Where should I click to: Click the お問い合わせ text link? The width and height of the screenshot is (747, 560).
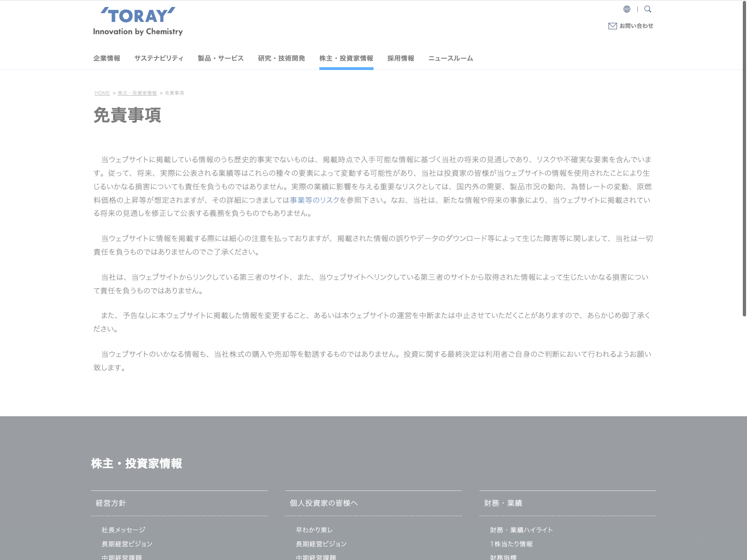pyautogui.click(x=636, y=26)
